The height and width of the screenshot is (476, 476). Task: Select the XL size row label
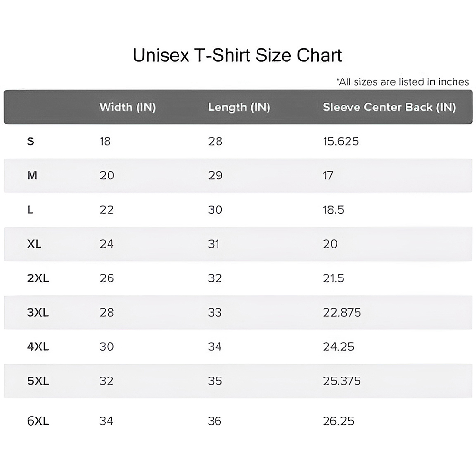point(34,244)
